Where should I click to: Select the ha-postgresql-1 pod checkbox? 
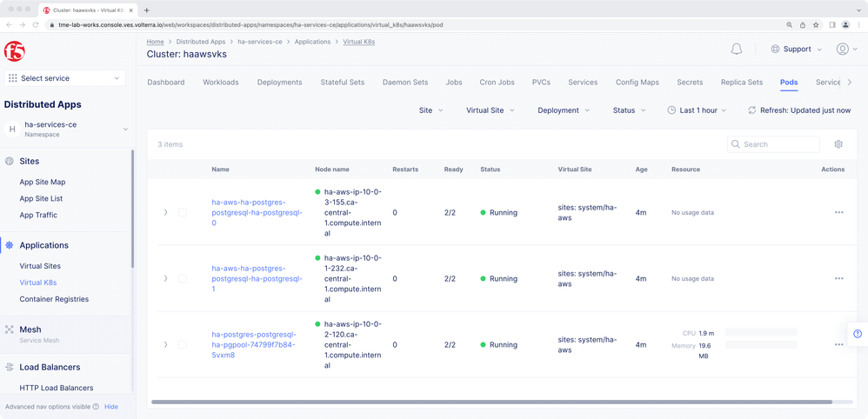coord(183,279)
